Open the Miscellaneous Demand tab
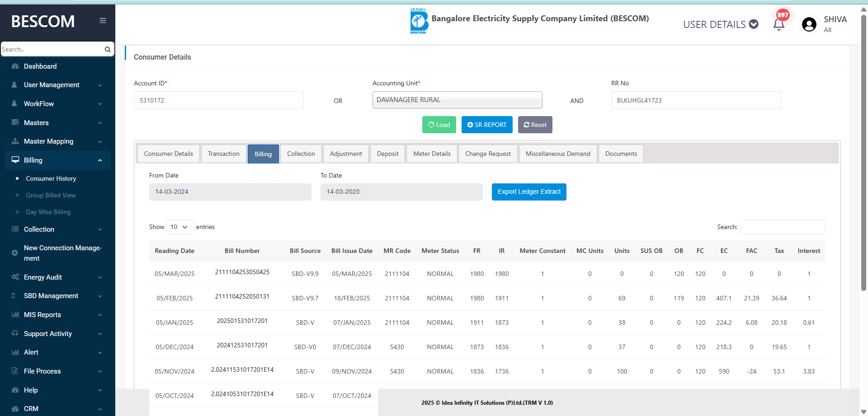 [x=558, y=154]
